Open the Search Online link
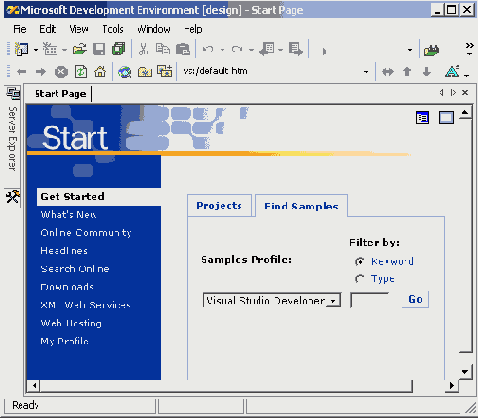478x418 pixels. [75, 269]
